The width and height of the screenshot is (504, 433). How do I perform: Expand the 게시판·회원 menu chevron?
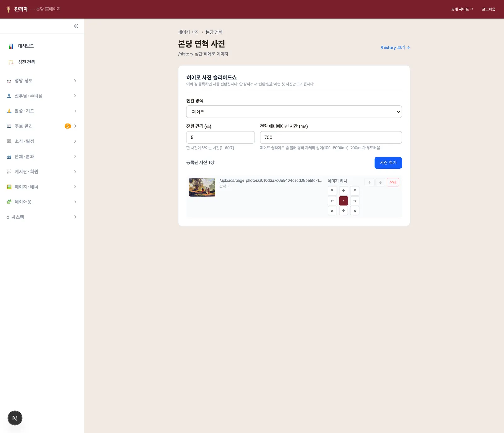click(x=75, y=172)
